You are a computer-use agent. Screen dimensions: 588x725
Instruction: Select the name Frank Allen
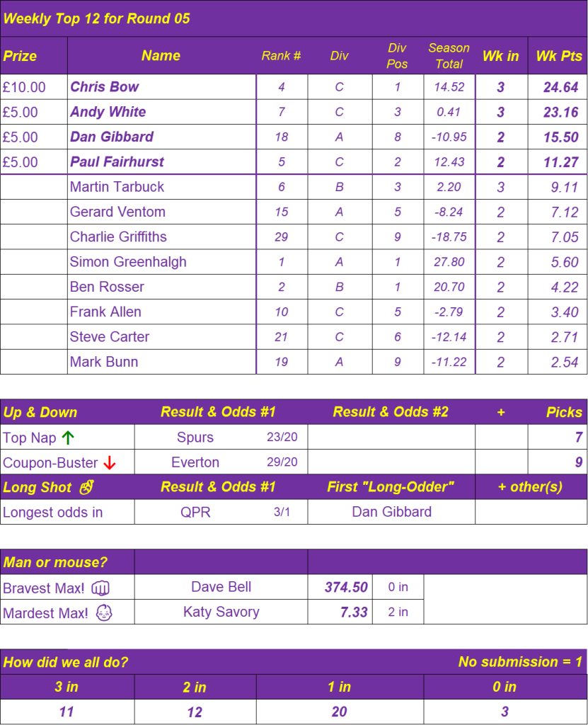[x=105, y=312]
